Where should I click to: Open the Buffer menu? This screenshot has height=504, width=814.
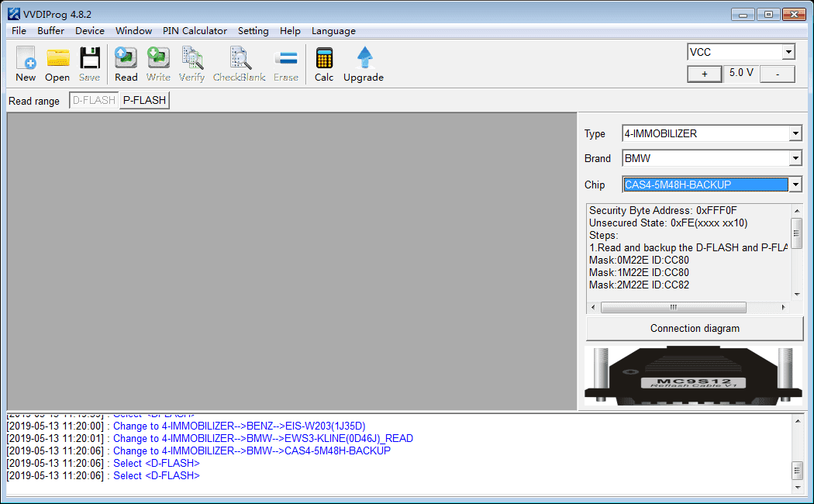pos(51,30)
